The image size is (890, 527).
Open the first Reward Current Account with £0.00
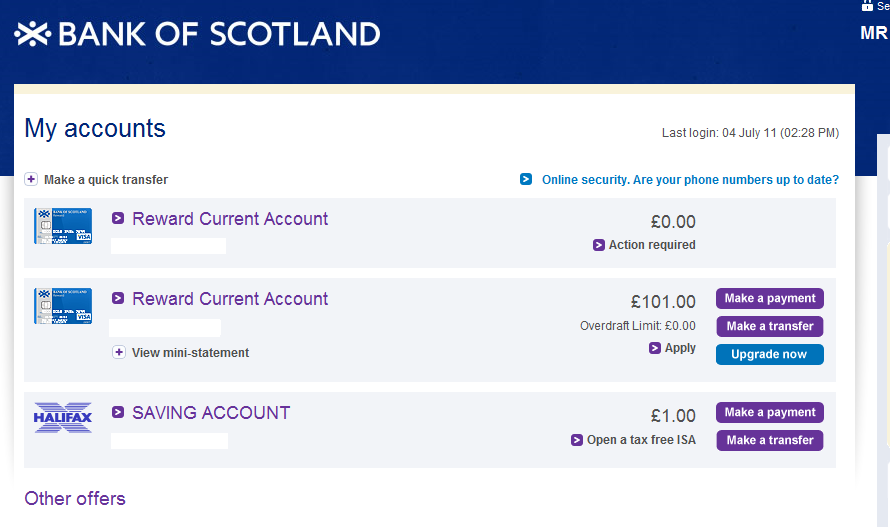230,219
